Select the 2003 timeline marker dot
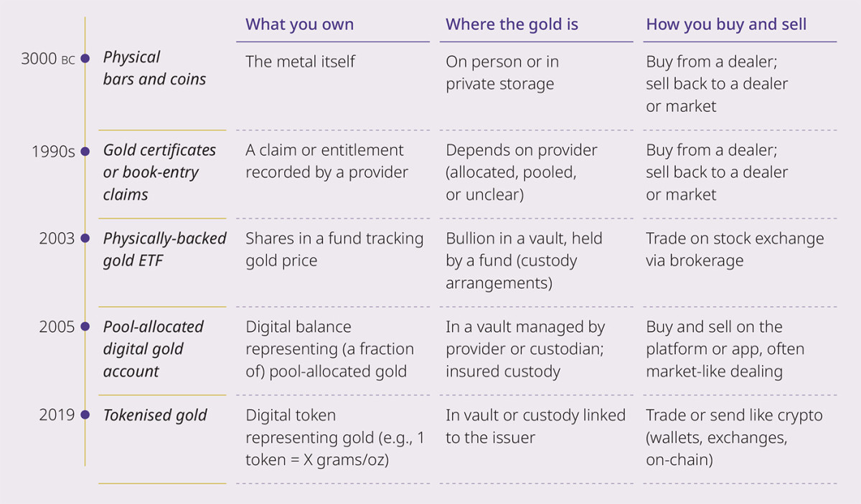The height and width of the screenshot is (504, 861). click(85, 238)
